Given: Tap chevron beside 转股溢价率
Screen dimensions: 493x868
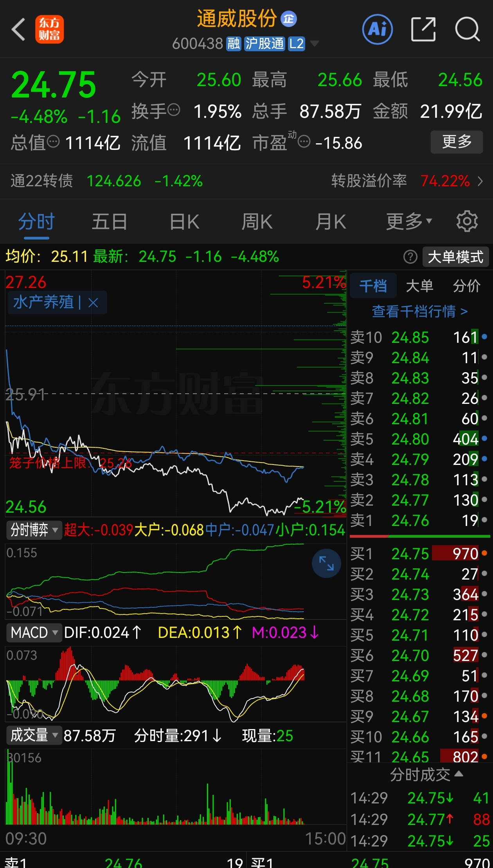Looking at the screenshot, I should pos(480,181).
